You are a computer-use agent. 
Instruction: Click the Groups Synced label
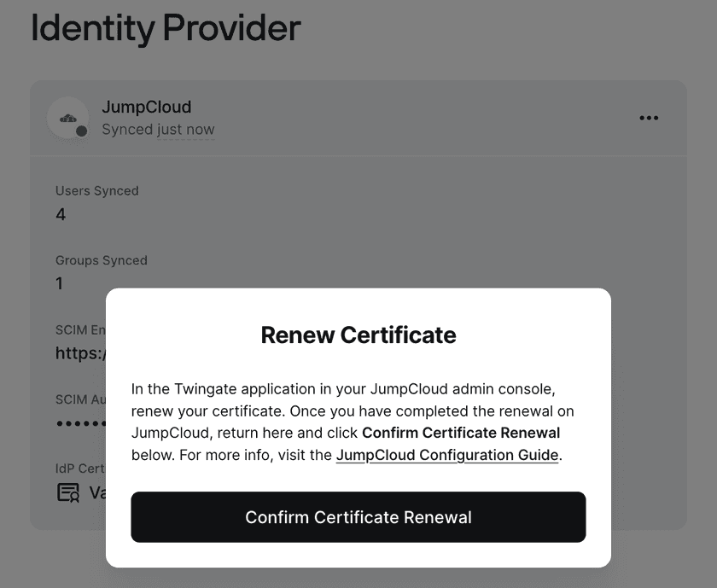pos(101,260)
